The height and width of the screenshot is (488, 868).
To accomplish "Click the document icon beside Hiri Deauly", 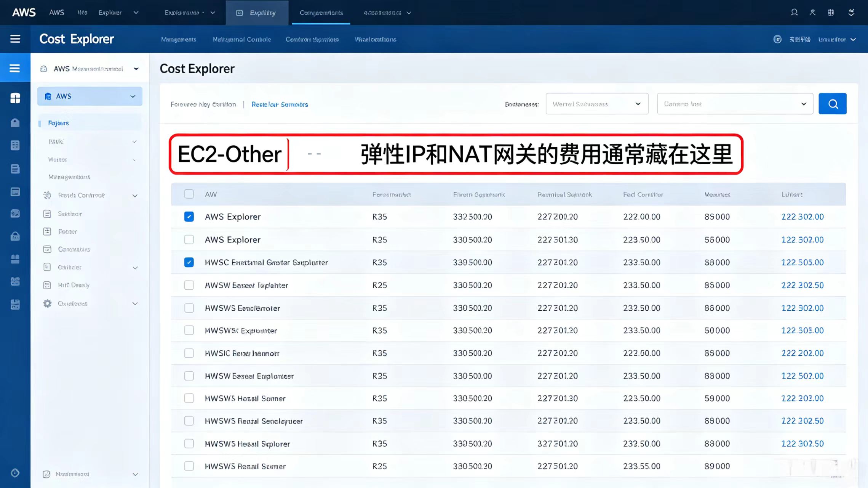I will coord(47,285).
